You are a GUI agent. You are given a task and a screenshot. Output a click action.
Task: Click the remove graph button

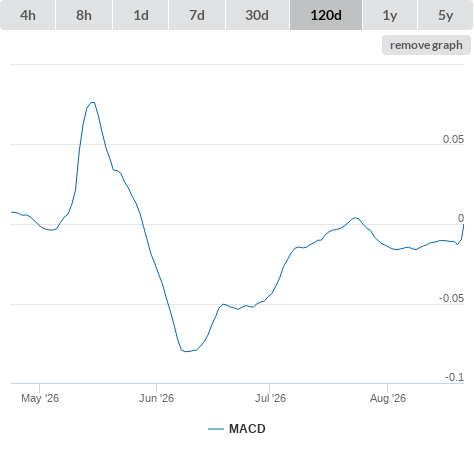click(x=426, y=45)
